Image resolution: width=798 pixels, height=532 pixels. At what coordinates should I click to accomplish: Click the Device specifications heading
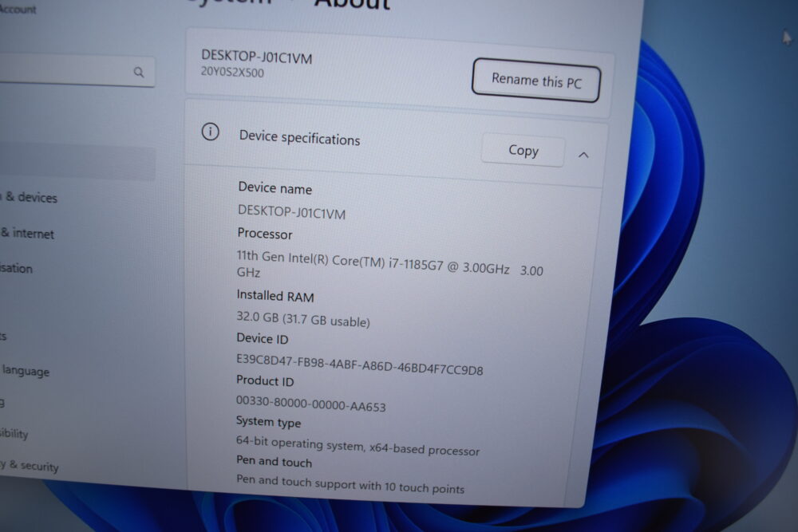click(x=300, y=137)
